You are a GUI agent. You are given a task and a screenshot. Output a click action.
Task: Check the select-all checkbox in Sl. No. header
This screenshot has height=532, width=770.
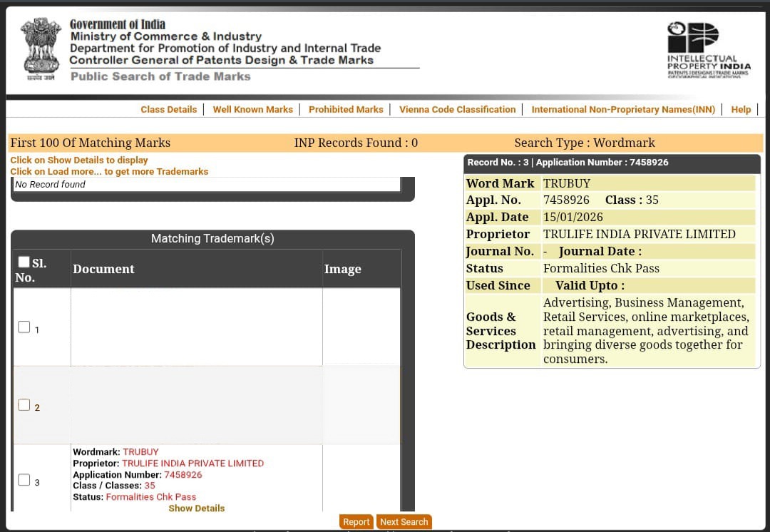coord(24,261)
